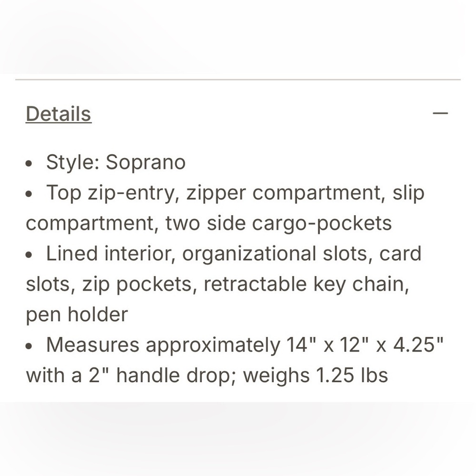476x476 pixels.
Task: Click the bullet before "Style: Soprano"
Action: click(x=30, y=163)
